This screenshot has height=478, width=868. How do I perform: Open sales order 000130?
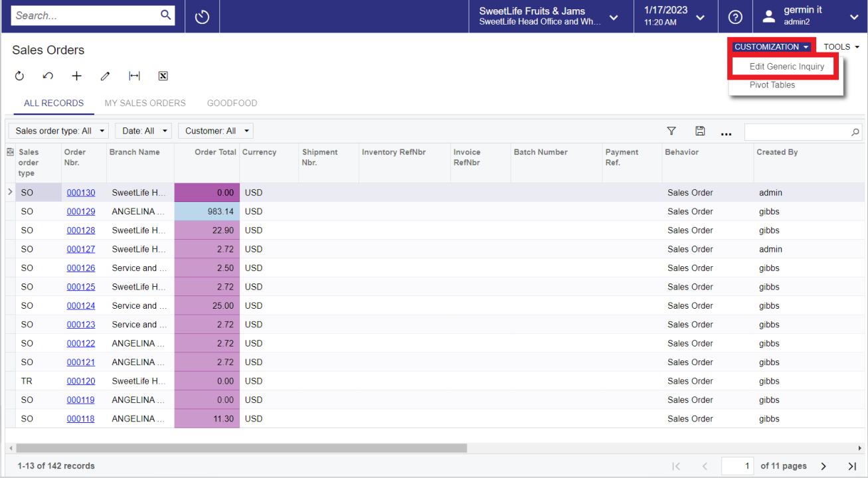80,192
